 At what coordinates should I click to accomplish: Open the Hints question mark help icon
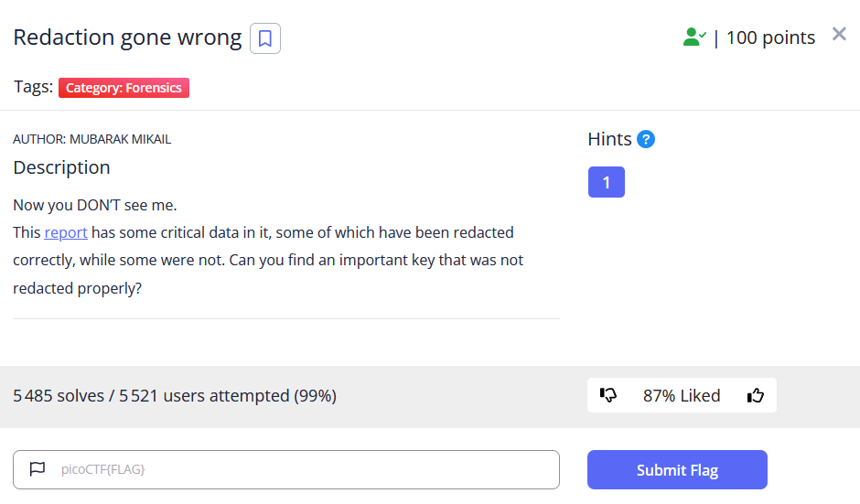(646, 139)
